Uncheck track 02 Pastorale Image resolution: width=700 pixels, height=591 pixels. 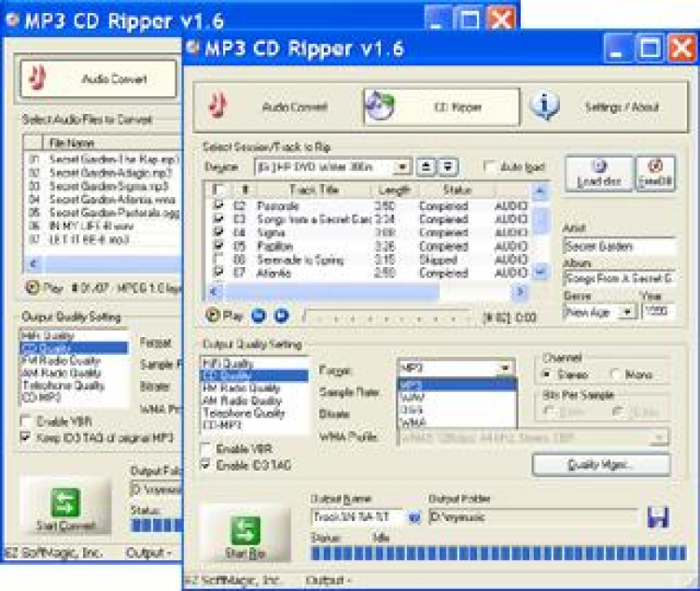coord(218,205)
